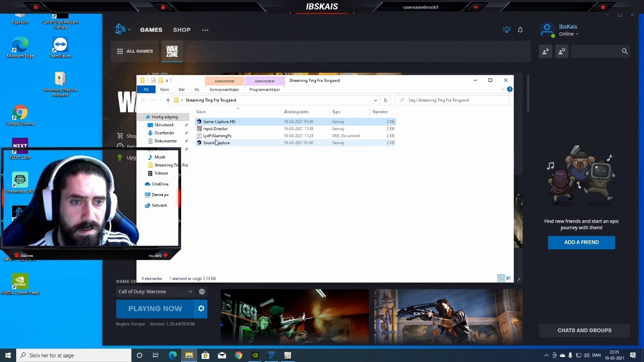
Task: Switch to the Hjem ribbon tab
Action: coord(165,89)
